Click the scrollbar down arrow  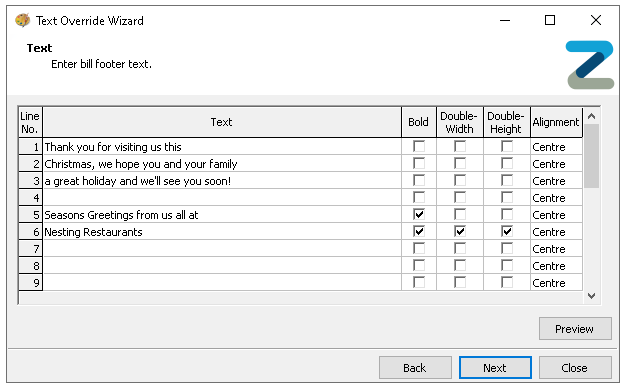click(591, 296)
